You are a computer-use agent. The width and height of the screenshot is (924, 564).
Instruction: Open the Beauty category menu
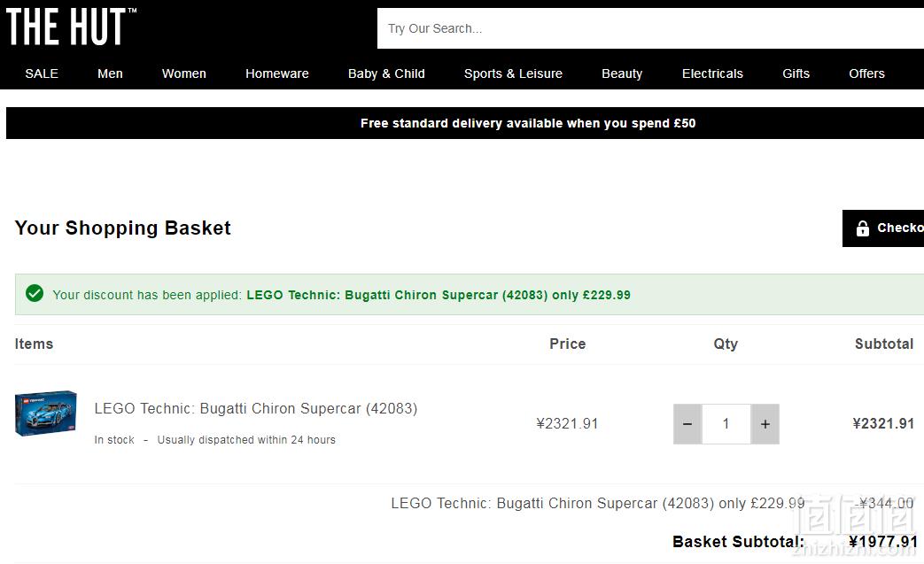(622, 73)
